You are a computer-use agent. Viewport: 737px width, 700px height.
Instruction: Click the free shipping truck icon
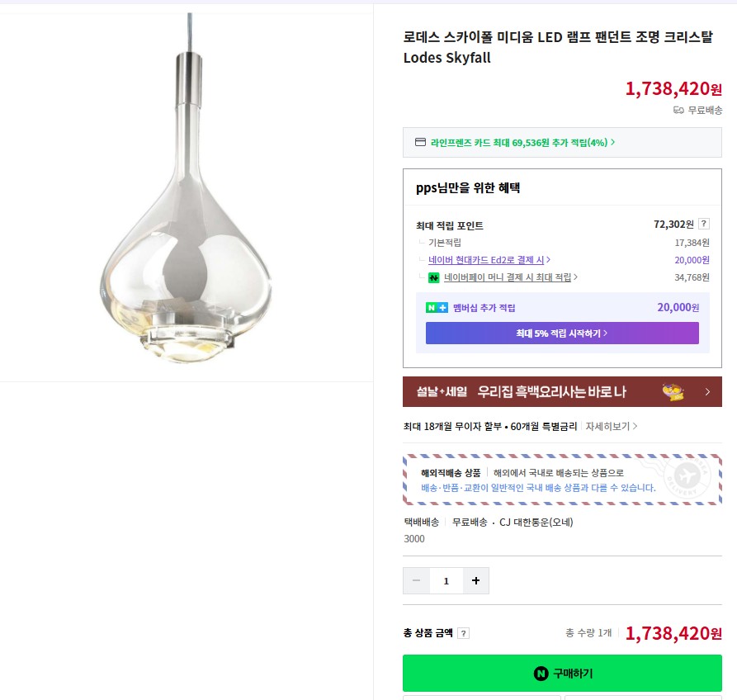tap(678, 111)
